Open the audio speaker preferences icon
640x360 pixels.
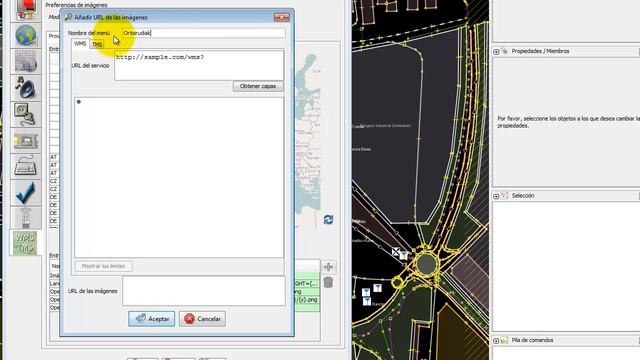26,88
